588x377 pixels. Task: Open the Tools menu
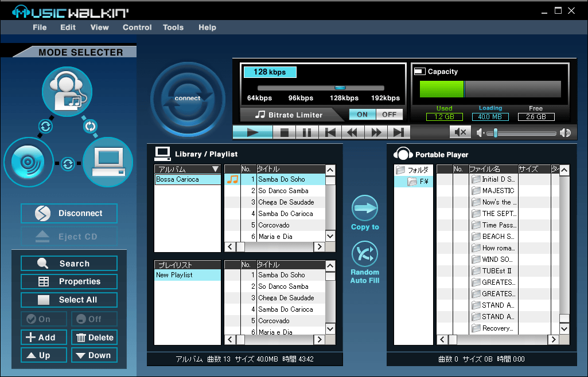[x=173, y=28]
